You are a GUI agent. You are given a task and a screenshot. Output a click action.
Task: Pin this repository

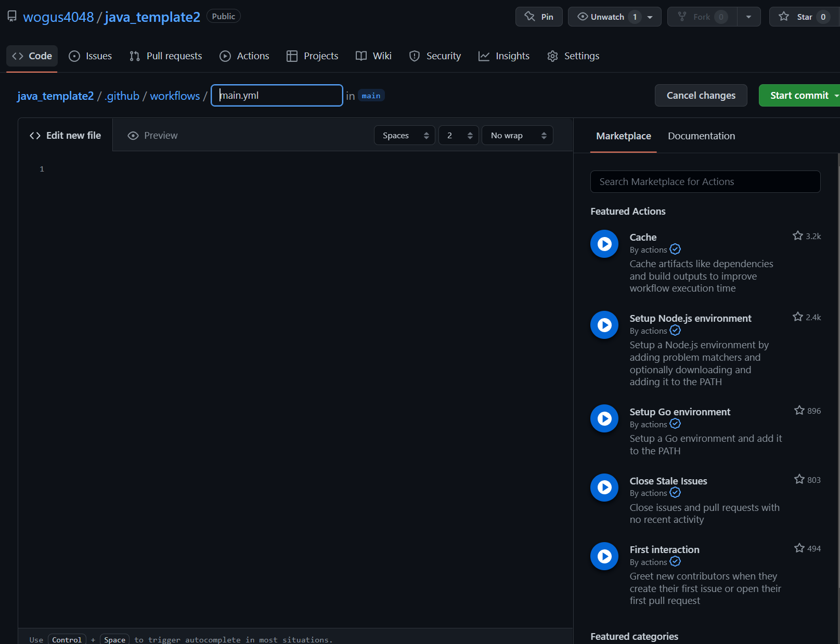(x=539, y=17)
